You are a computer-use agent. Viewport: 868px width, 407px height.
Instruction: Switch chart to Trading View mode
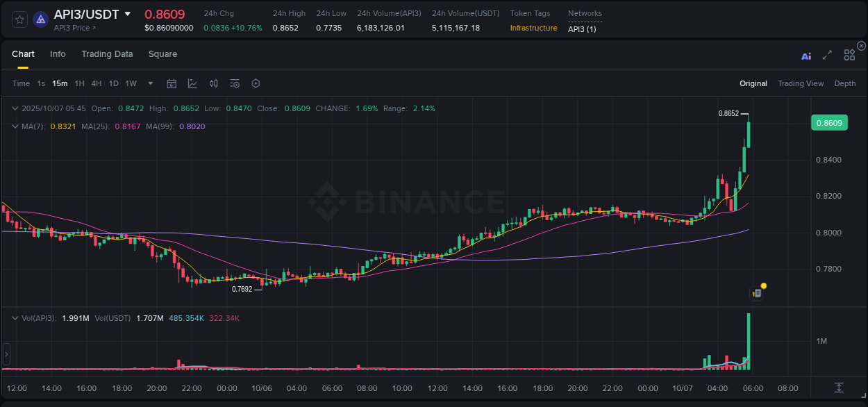point(801,83)
